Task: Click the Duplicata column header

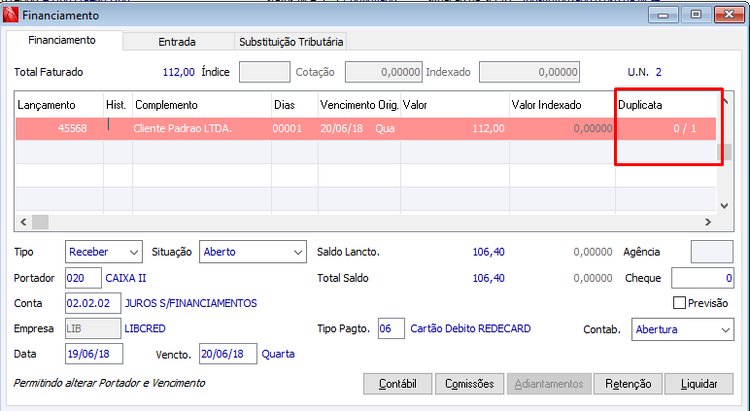Action: pyautogui.click(x=665, y=105)
